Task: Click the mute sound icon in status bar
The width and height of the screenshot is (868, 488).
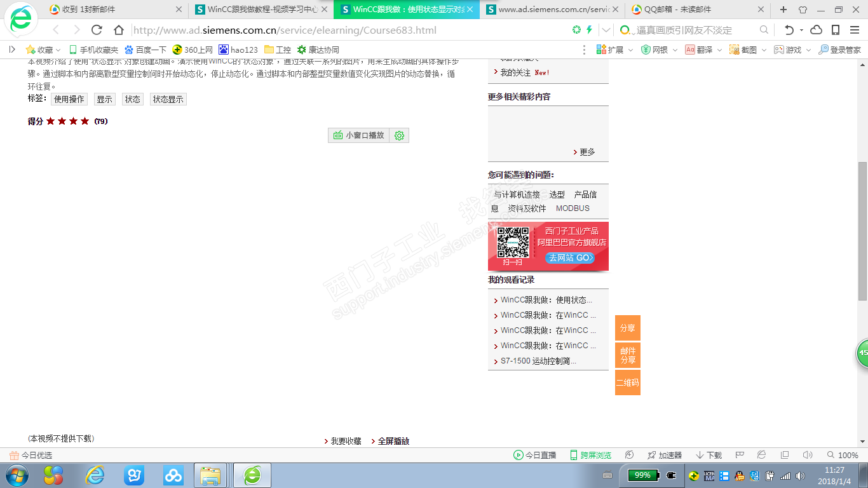Action: click(x=808, y=455)
